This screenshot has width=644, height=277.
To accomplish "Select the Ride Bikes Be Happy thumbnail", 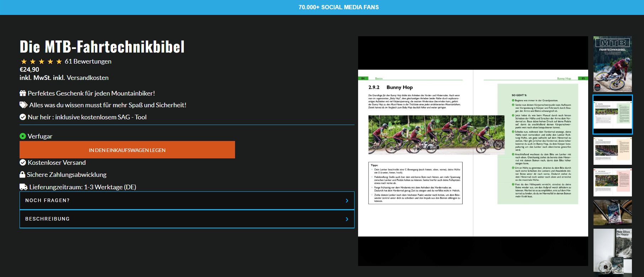I will point(613,252).
